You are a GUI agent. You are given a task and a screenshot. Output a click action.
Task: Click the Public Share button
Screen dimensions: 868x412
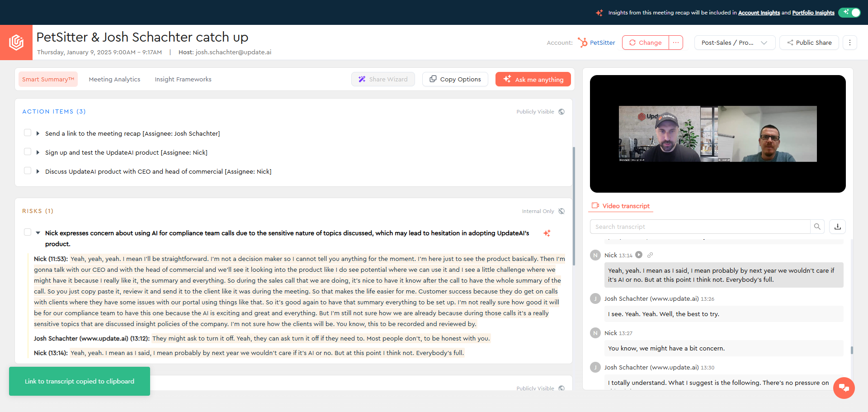[809, 43]
